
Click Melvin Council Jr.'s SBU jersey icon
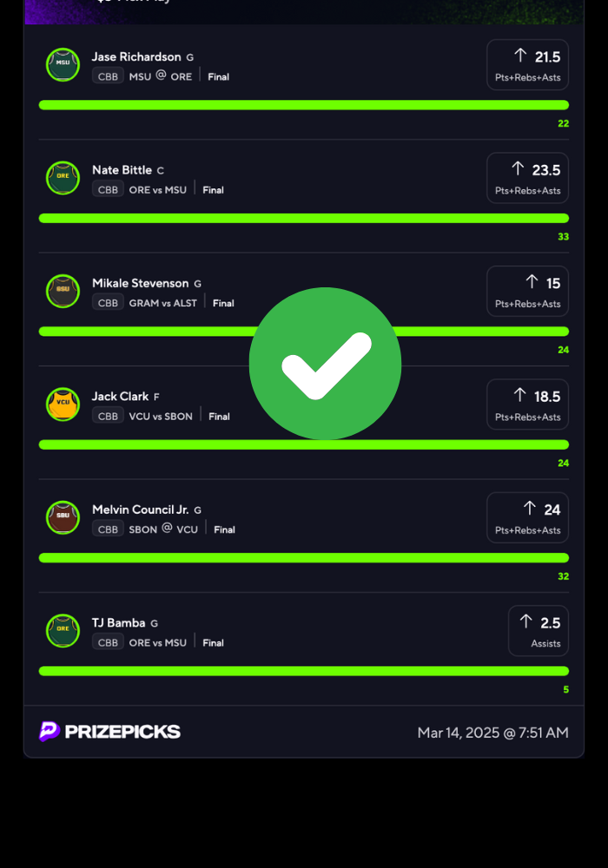click(x=63, y=517)
